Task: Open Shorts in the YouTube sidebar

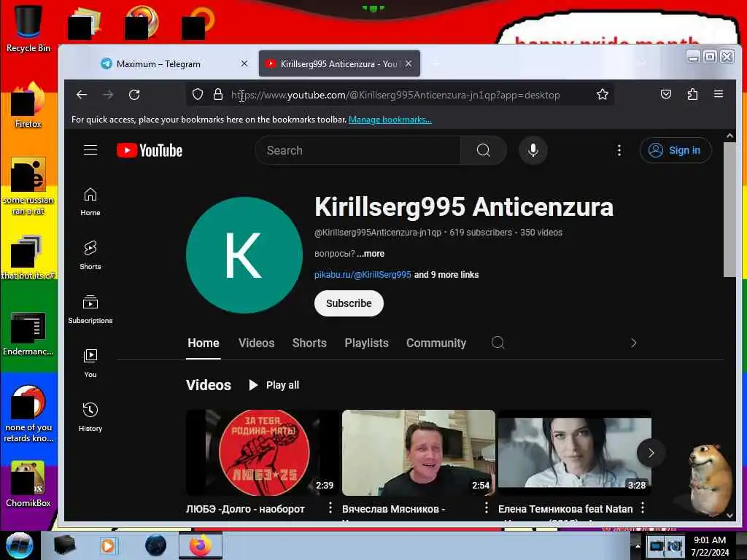Action: pyautogui.click(x=90, y=256)
